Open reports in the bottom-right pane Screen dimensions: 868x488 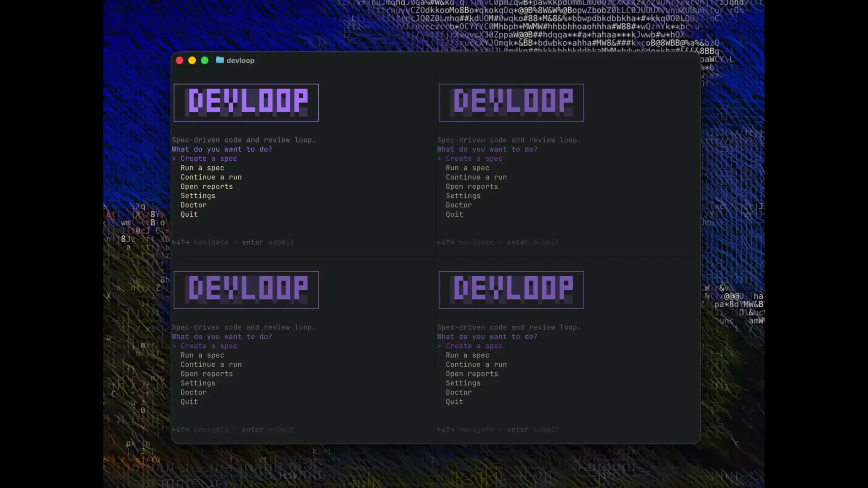(472, 374)
